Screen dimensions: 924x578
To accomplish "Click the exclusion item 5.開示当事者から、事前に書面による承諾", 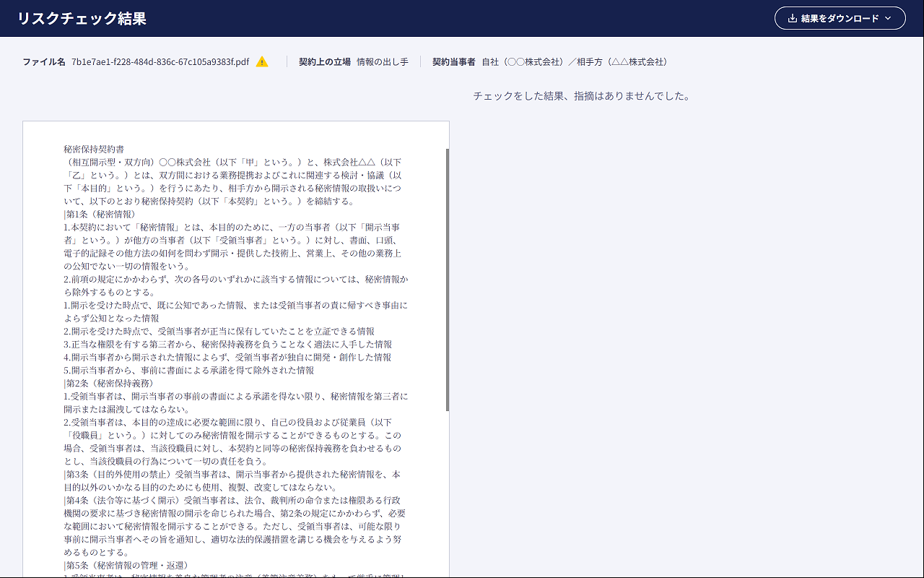I will [x=189, y=371].
